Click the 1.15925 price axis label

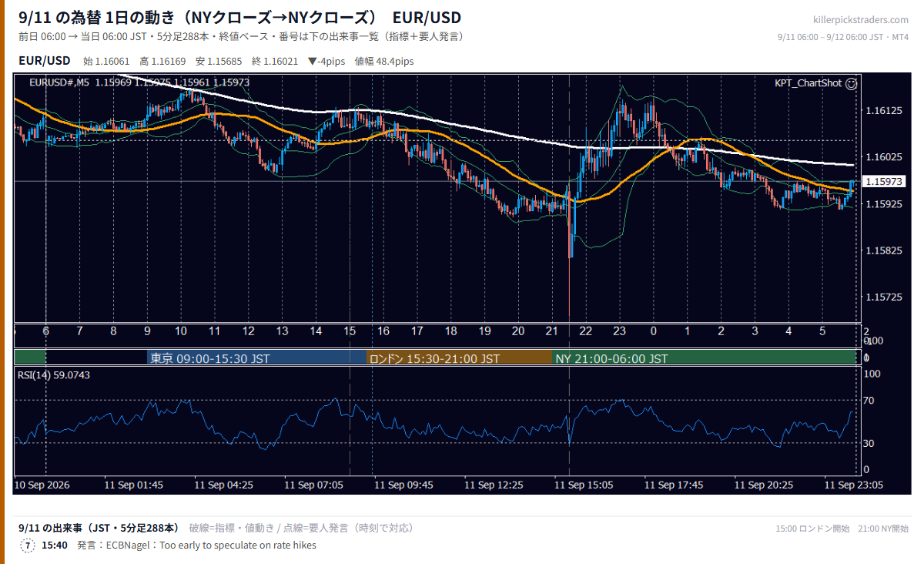point(883,204)
